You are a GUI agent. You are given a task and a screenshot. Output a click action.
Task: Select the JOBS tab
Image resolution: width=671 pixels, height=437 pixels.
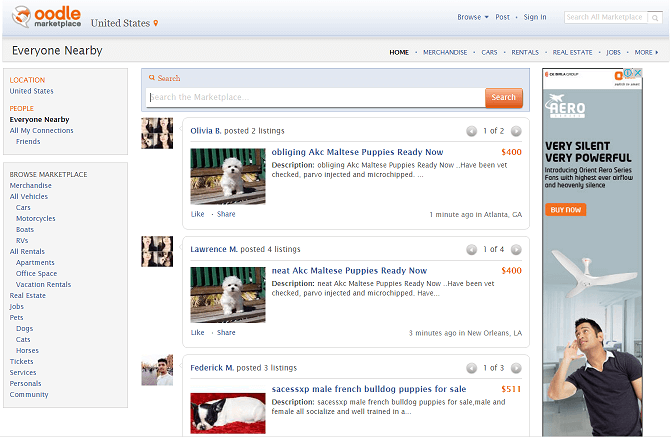pyautogui.click(x=613, y=52)
